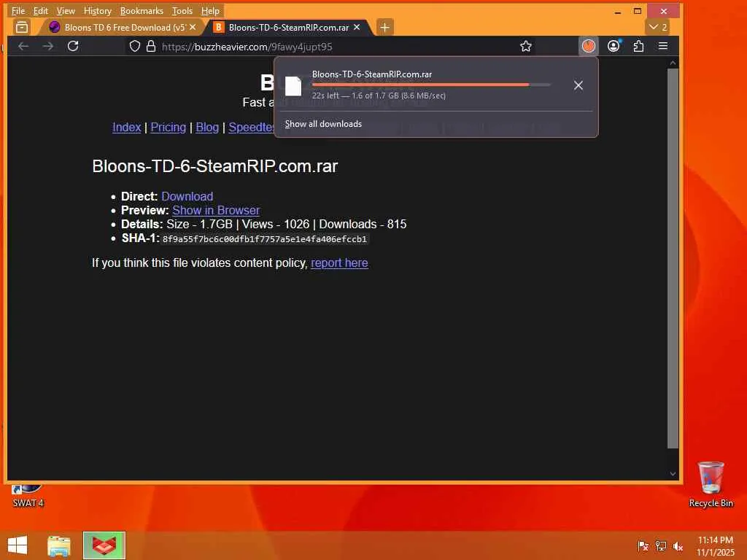The image size is (747, 560).
Task: Click the Bloons-TD-6-SteamRIP.com.rar page heading
Action: 215,166
